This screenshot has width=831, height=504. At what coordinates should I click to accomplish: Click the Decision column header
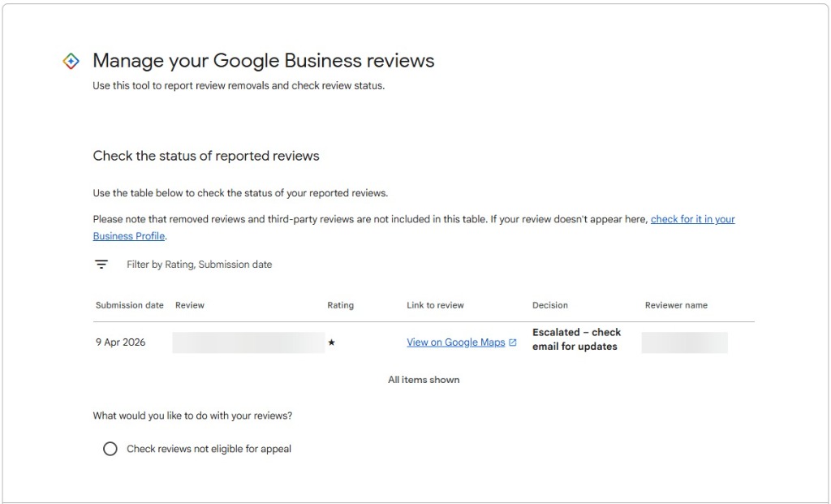(550, 305)
